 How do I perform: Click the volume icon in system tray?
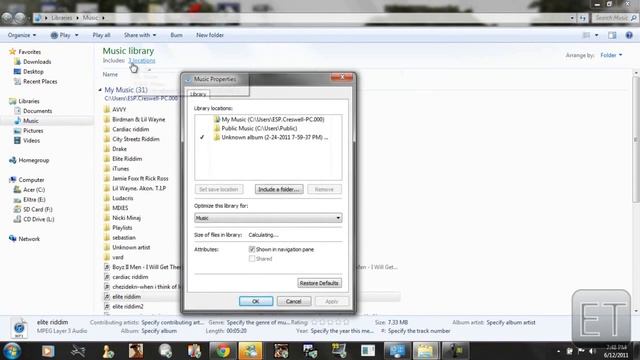pos(592,351)
